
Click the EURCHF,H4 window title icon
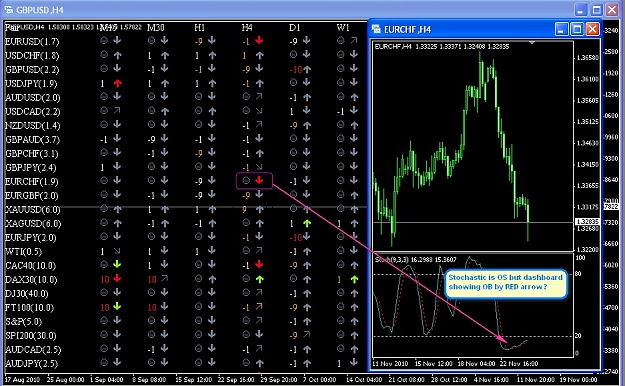tap(376, 29)
